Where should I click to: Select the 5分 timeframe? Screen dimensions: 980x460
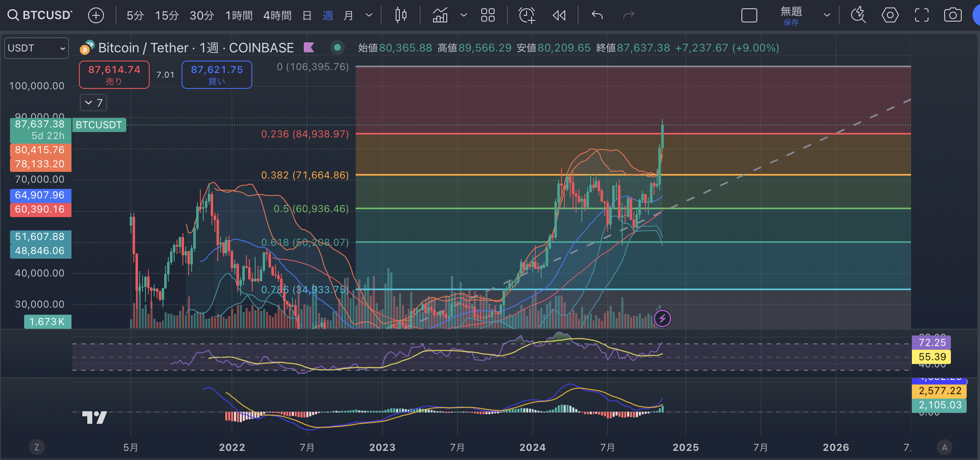coord(135,15)
